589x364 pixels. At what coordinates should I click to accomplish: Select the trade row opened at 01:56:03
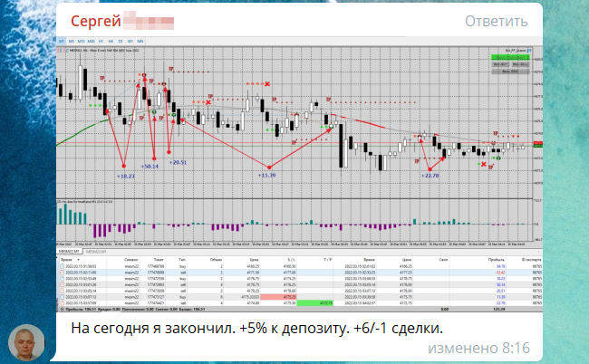coord(299,266)
